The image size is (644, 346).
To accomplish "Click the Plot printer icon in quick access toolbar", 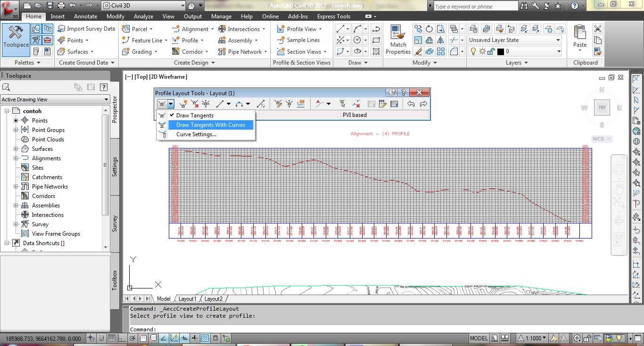I will click(x=61, y=6).
